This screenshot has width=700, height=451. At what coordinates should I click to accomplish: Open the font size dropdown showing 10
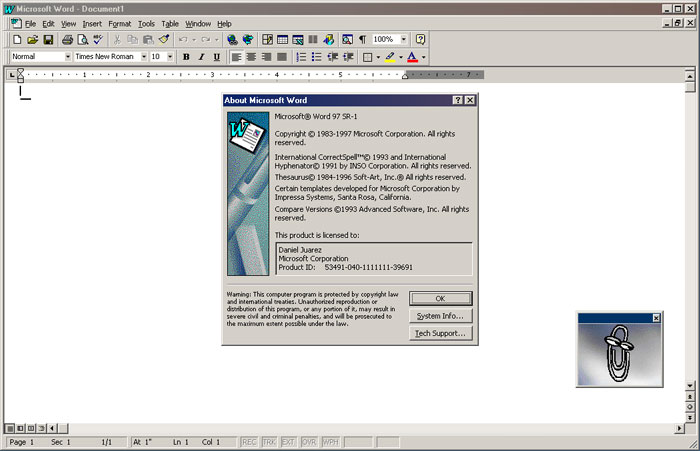pos(170,57)
